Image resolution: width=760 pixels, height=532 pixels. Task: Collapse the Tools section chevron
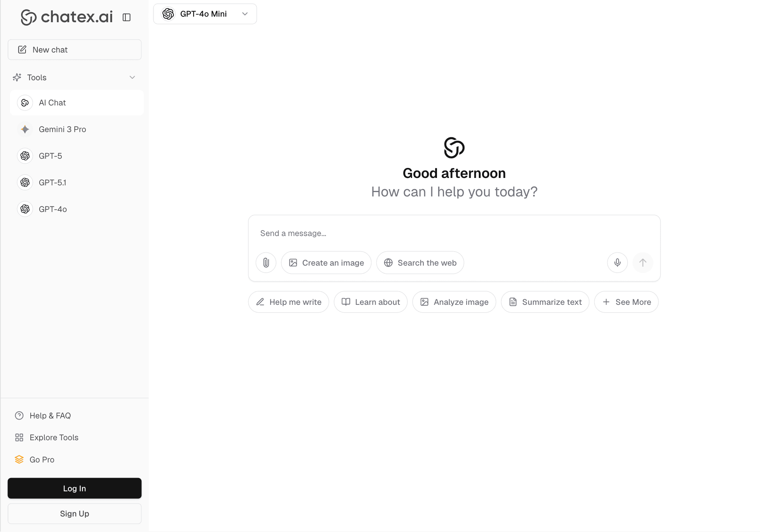pos(132,77)
